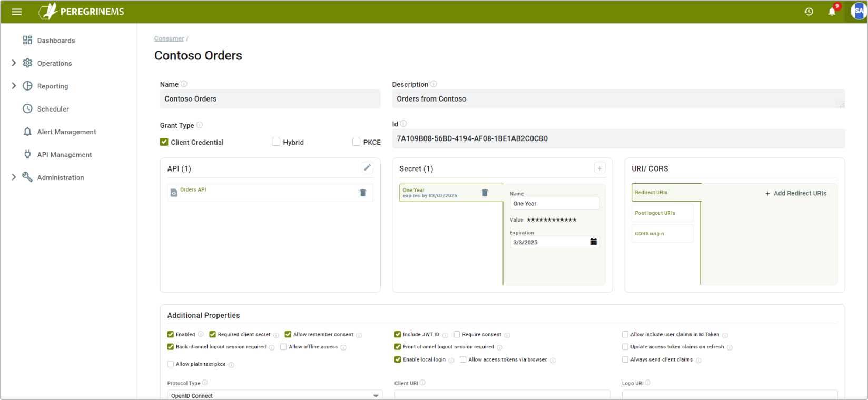Click the Id field info icon

click(x=403, y=124)
